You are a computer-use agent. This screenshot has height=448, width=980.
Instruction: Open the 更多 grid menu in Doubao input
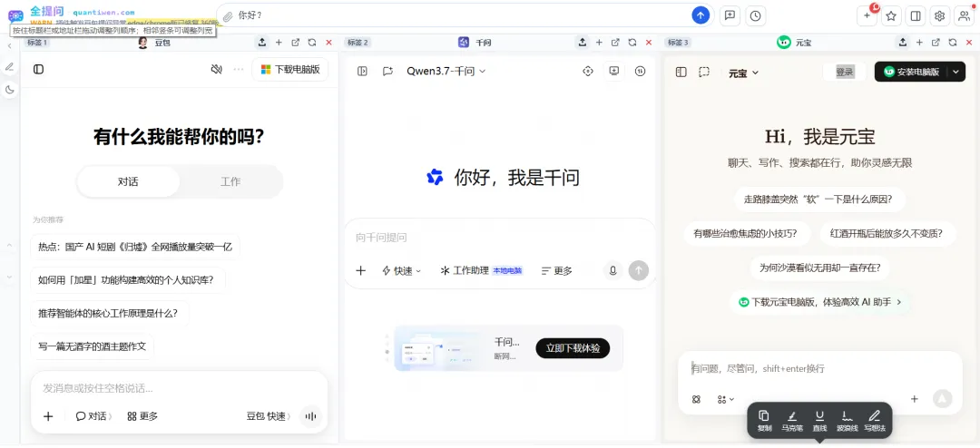tap(142, 416)
